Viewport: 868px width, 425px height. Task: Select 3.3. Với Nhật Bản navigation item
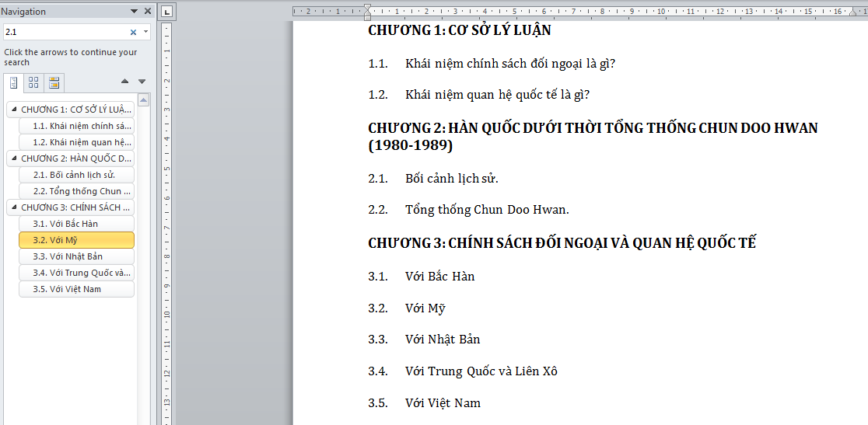click(76, 256)
